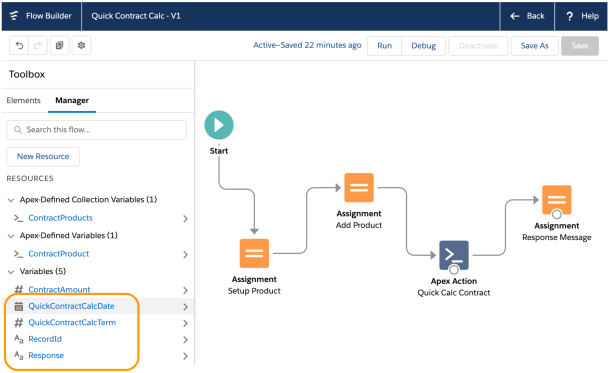Click the Setup Product label
This screenshot has width=611, height=373.
(x=254, y=291)
